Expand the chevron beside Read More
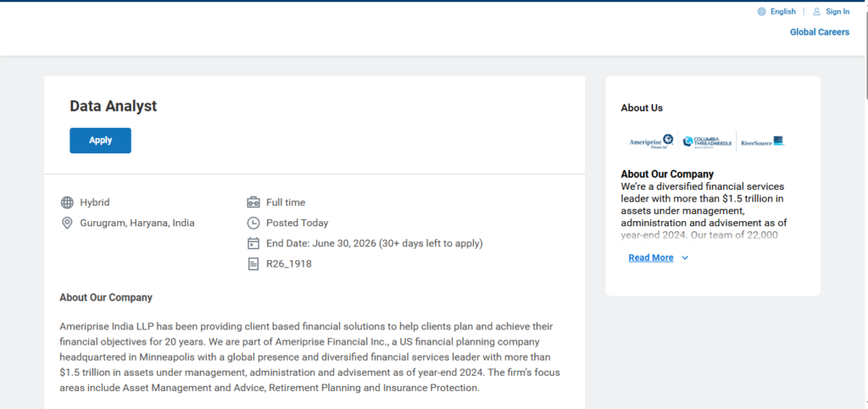Screen dimensions: 868x409 tap(685, 257)
